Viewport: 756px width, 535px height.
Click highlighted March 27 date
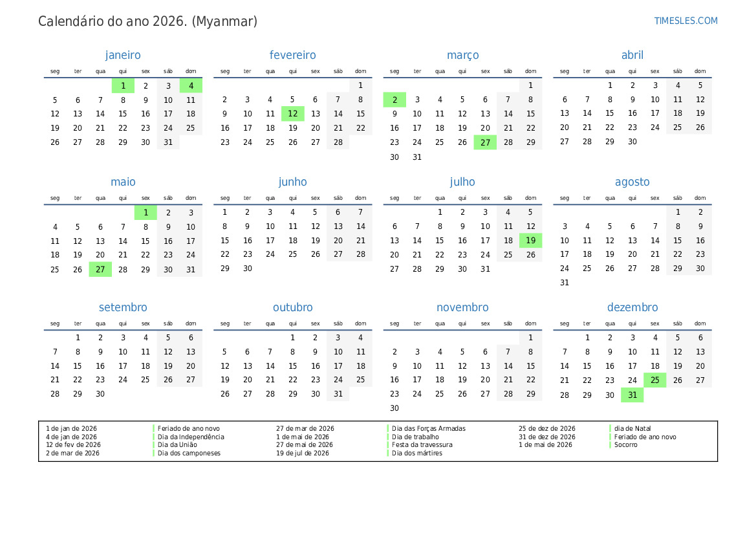[485, 142]
